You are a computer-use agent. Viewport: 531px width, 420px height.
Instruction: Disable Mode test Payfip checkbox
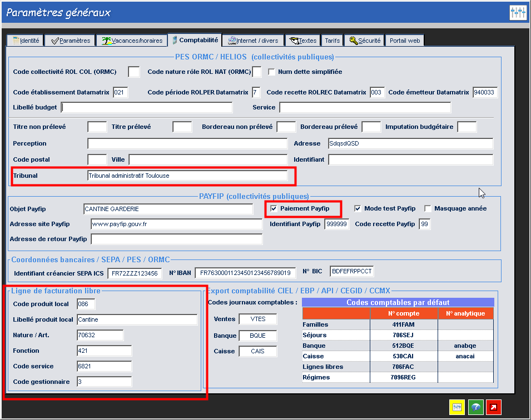tap(358, 208)
